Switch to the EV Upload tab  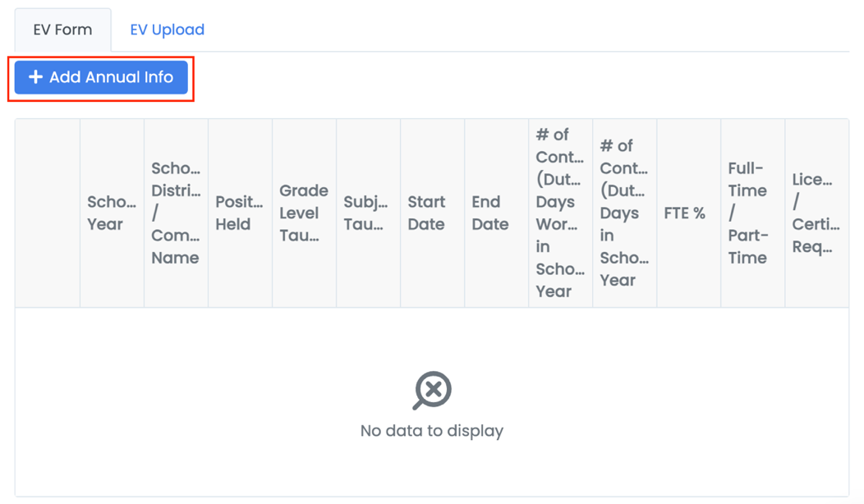click(x=167, y=30)
